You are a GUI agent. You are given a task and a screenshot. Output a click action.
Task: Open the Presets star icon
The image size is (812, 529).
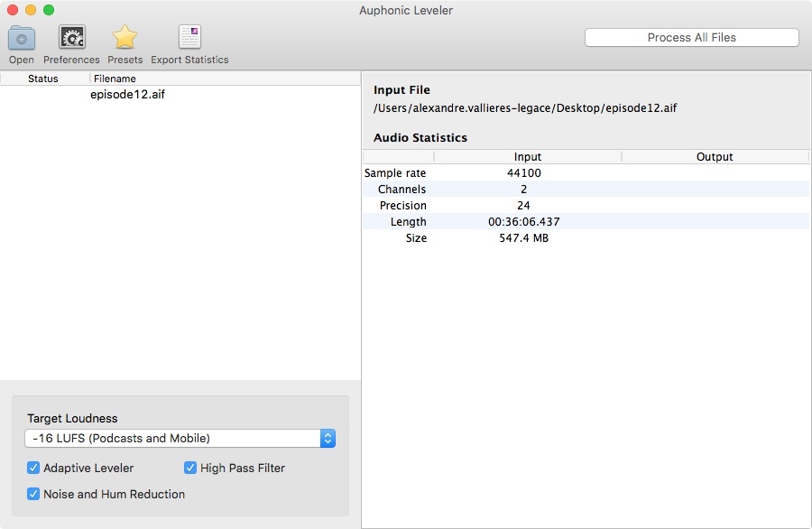click(125, 37)
